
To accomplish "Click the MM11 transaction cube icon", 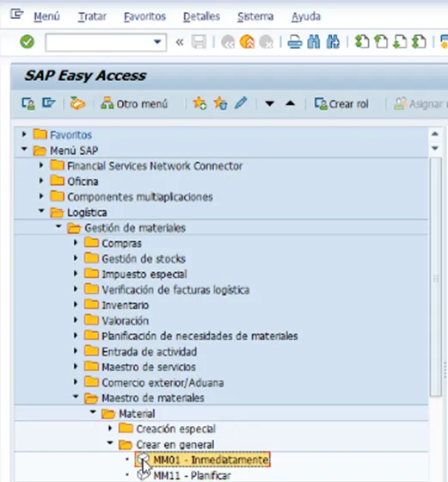I will 143,474.
